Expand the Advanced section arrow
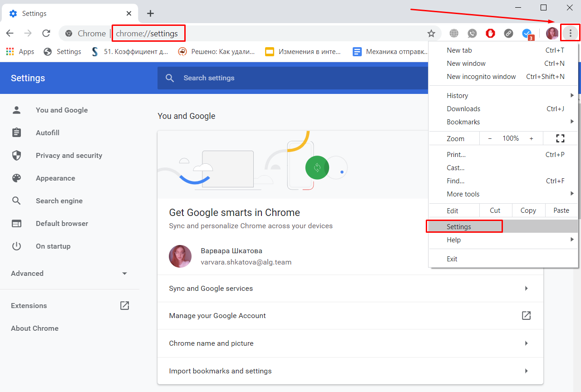The image size is (581, 392). tap(124, 274)
